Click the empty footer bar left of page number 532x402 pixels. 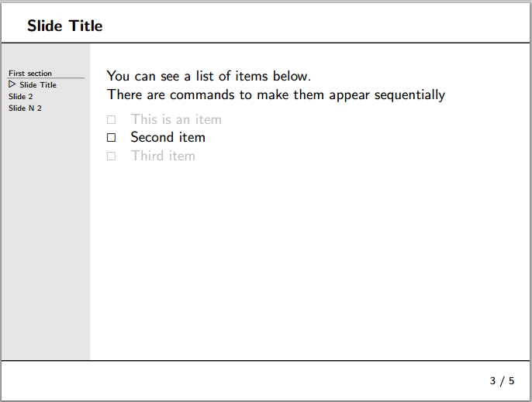point(233,380)
